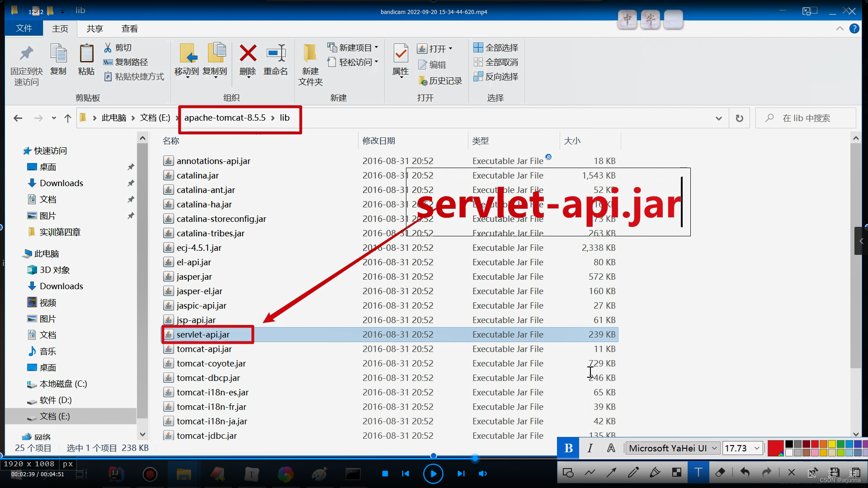868x488 pixels.
Task: Open the Microsoft YaHei UI font dropdown
Action: [714, 448]
